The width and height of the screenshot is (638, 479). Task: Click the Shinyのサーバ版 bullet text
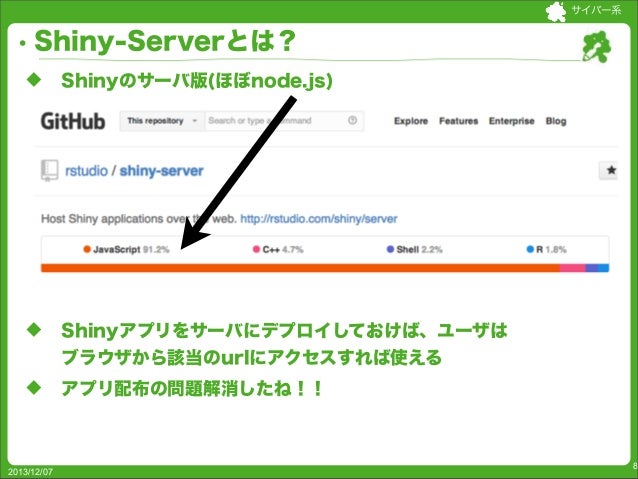click(x=197, y=81)
